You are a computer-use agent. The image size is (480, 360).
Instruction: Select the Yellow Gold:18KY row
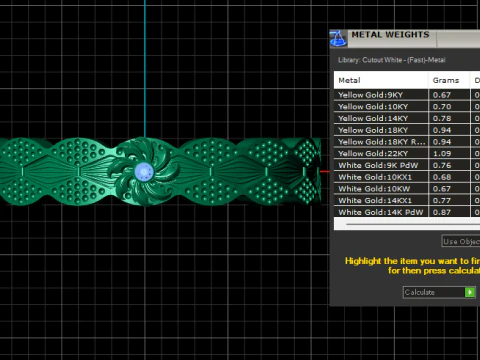[407, 130]
